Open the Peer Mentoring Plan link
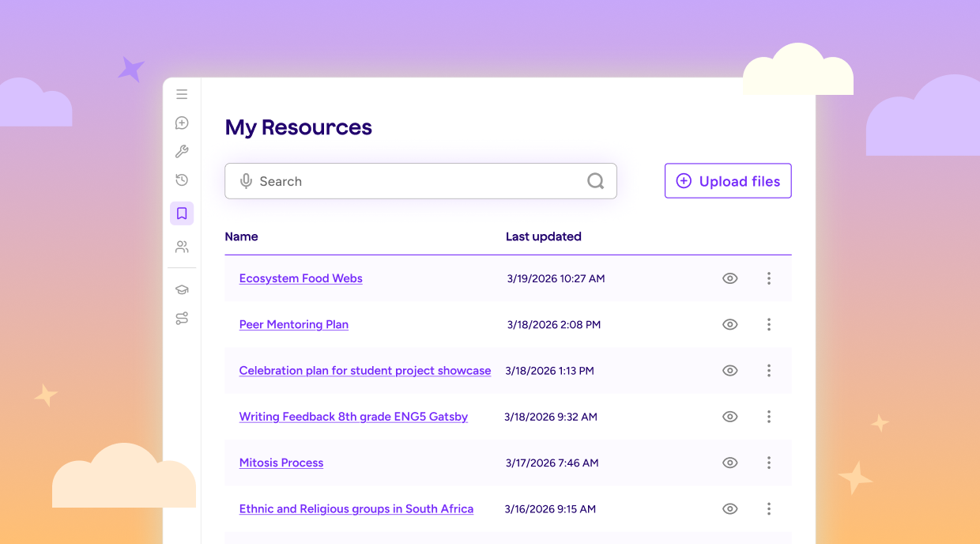The image size is (980, 544). 293,324
